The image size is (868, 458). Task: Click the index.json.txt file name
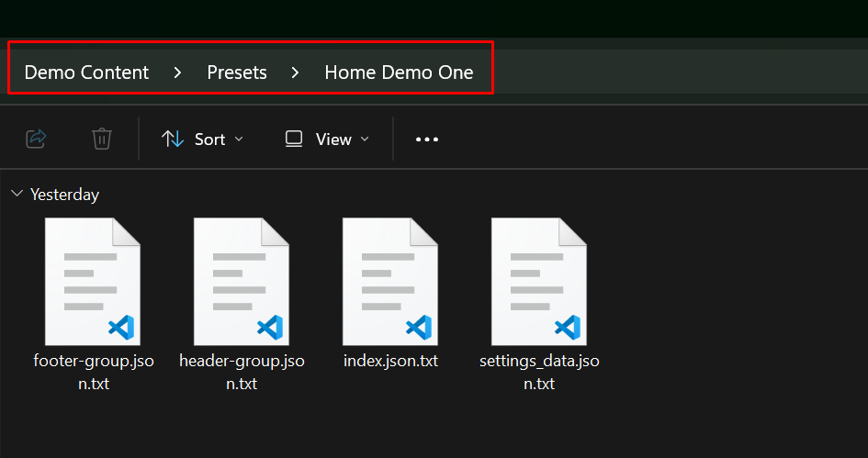[x=390, y=362]
